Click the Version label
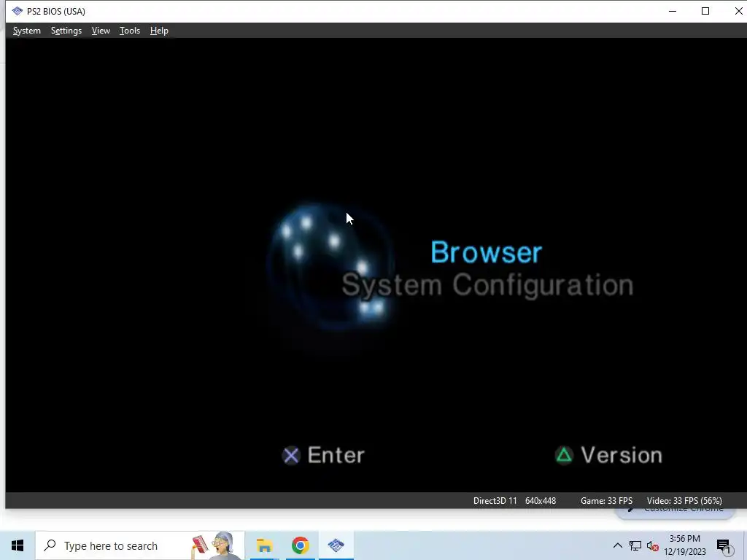Screen dimensions: 747x560 point(622,455)
